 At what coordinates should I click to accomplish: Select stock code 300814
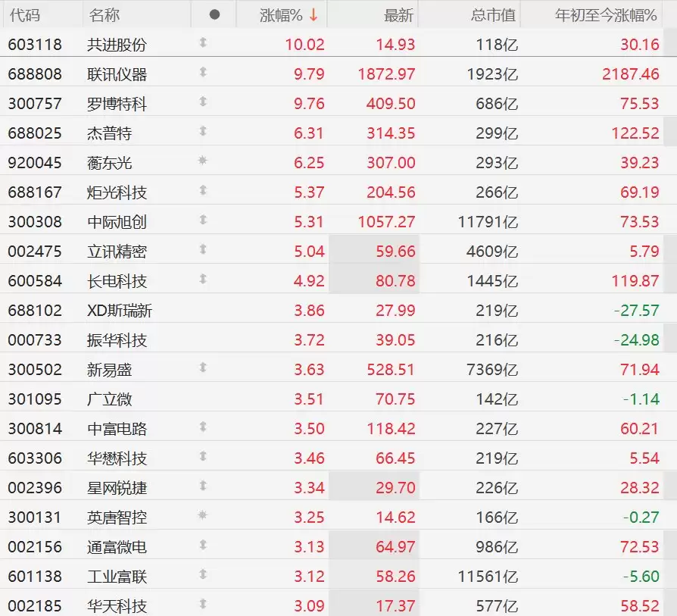pos(35,429)
